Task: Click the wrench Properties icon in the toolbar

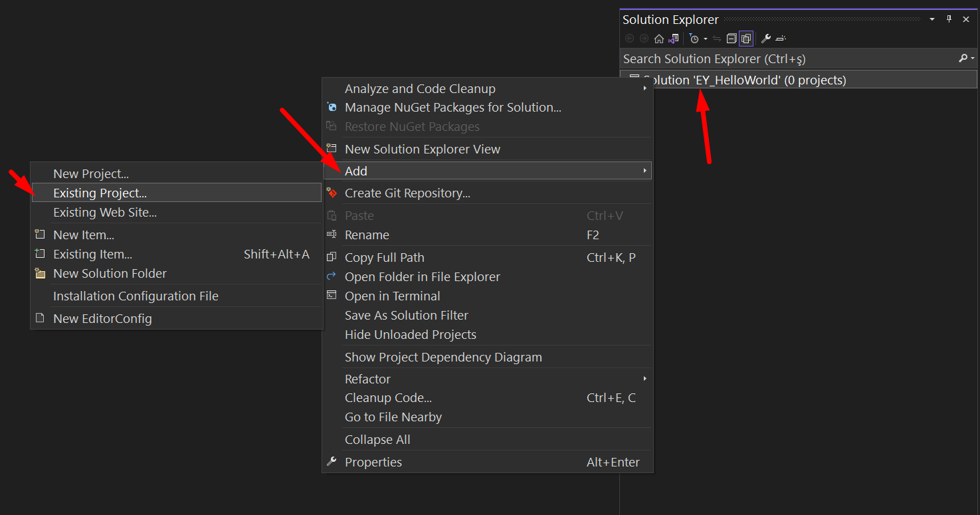Action: [x=766, y=39]
